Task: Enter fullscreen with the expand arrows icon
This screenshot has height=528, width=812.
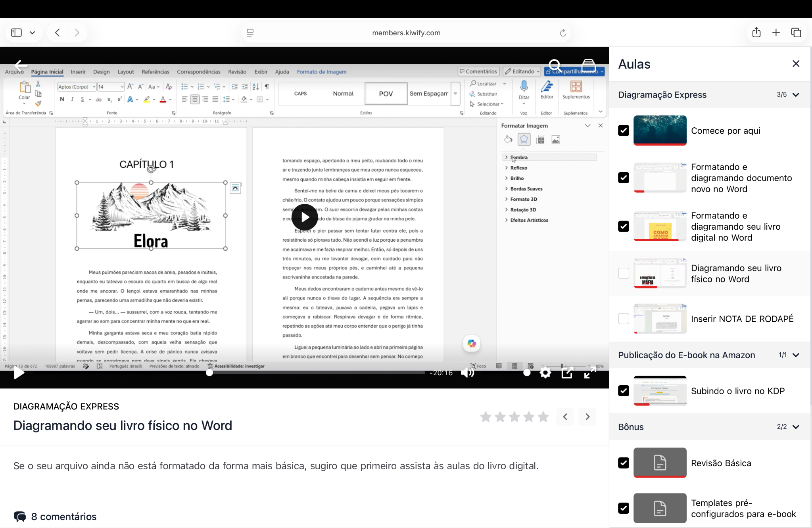Action: pyautogui.click(x=590, y=372)
